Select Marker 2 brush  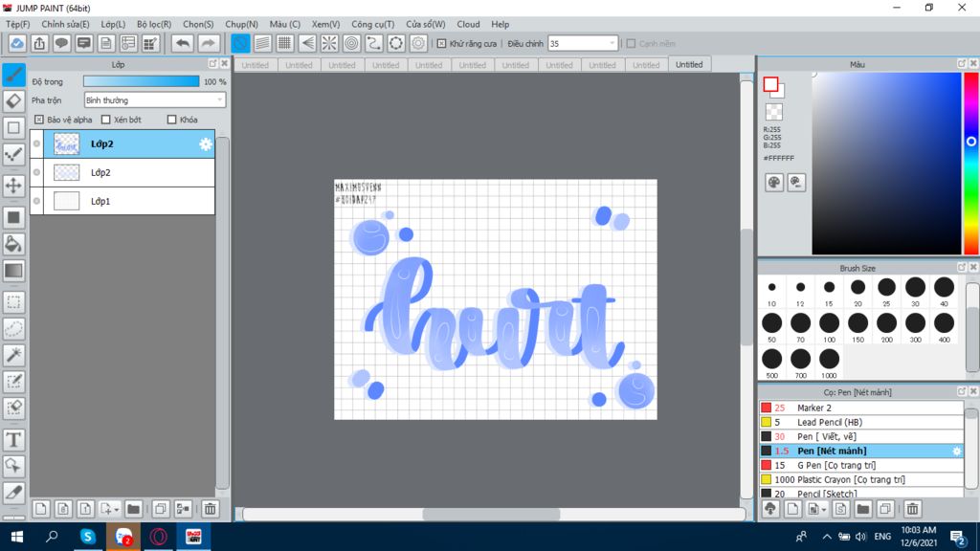(861, 408)
